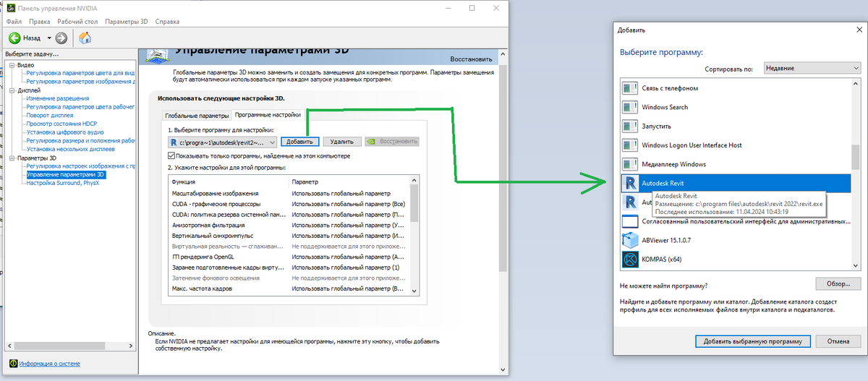Click Восстановить button with NVIDIA logo

pos(392,142)
